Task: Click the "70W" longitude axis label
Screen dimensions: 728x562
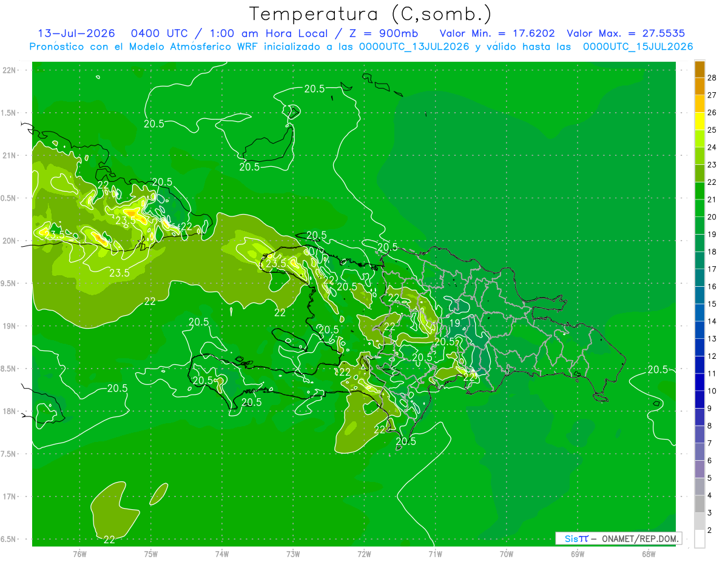Action: [x=506, y=554]
